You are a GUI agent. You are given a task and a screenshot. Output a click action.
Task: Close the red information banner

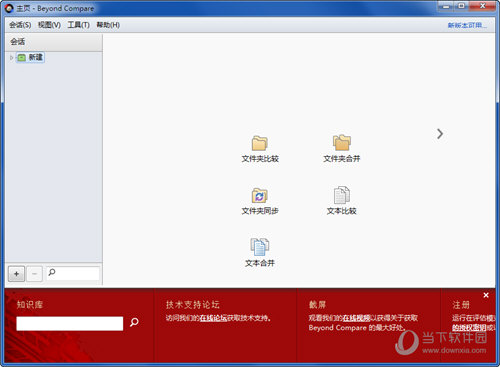[486, 295]
